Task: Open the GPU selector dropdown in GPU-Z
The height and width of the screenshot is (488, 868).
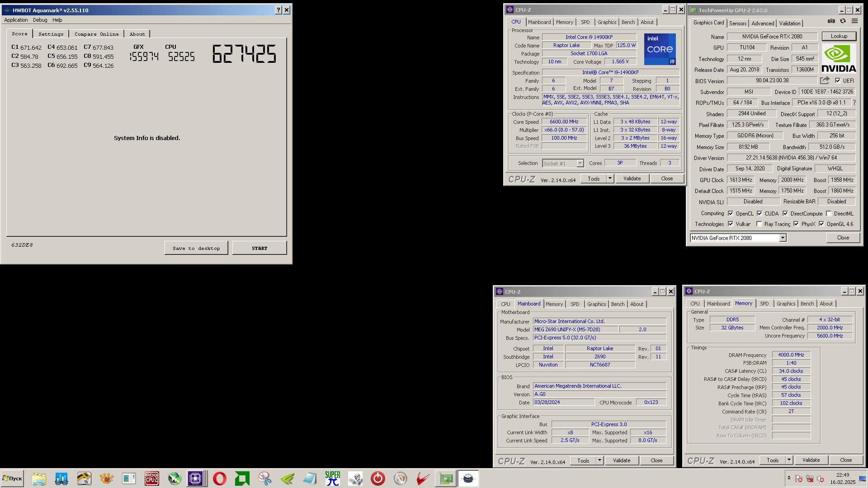Action: pyautogui.click(x=783, y=238)
